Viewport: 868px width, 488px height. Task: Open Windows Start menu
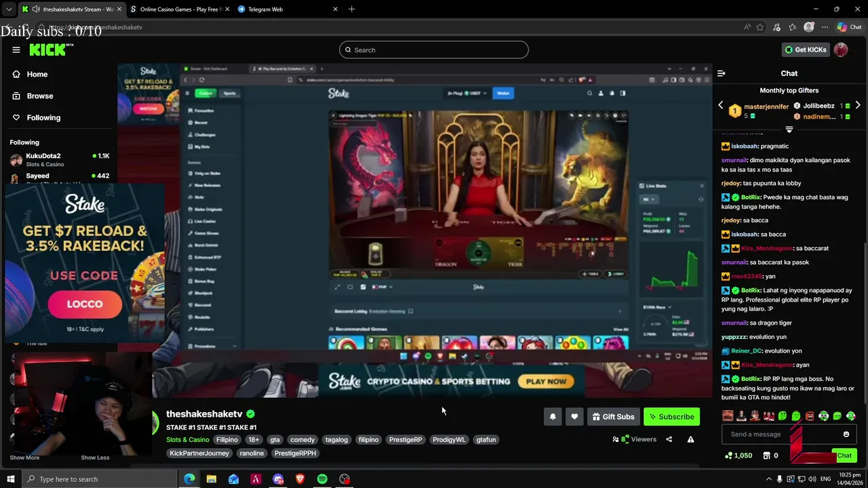[10, 479]
